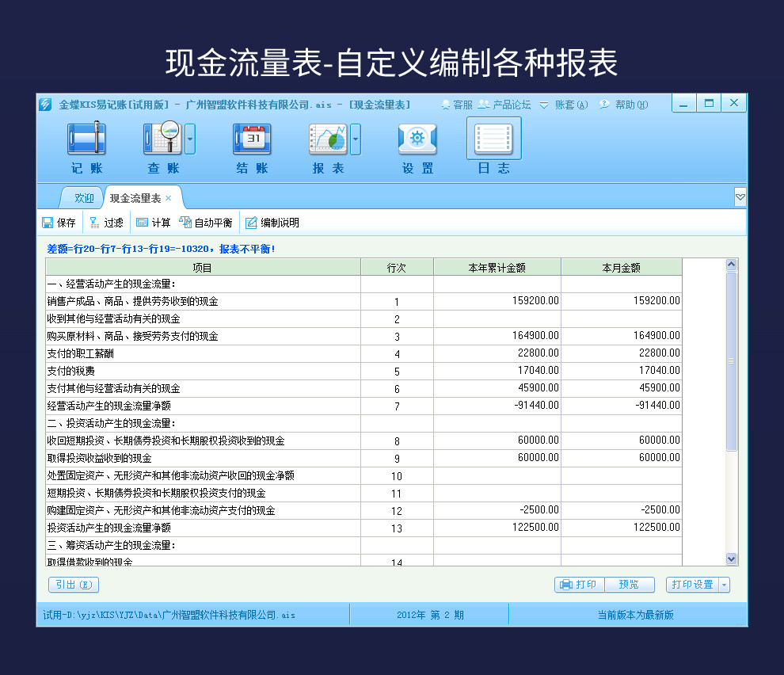Close the 现金流量表 tab
Viewport: 784px width, 675px height.
pyautogui.click(x=169, y=198)
